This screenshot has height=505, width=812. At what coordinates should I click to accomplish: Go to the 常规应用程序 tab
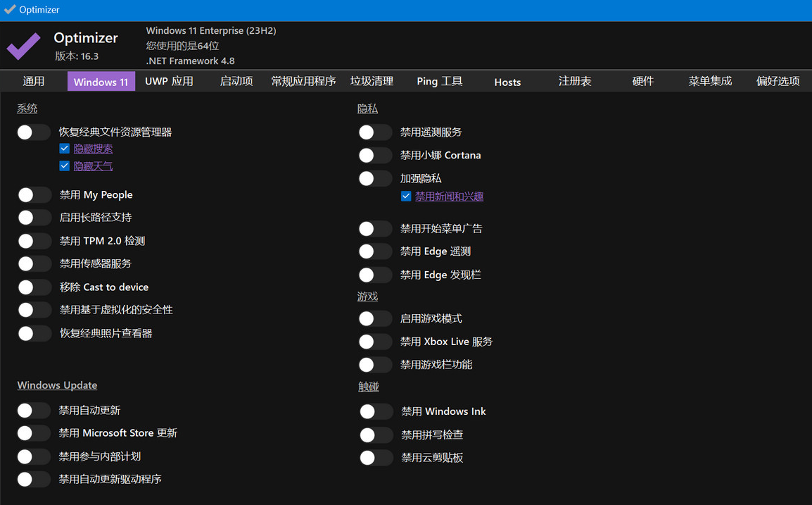pos(303,82)
